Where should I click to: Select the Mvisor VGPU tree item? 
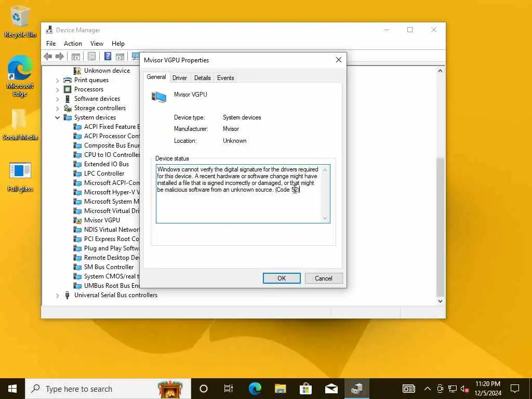(102, 220)
